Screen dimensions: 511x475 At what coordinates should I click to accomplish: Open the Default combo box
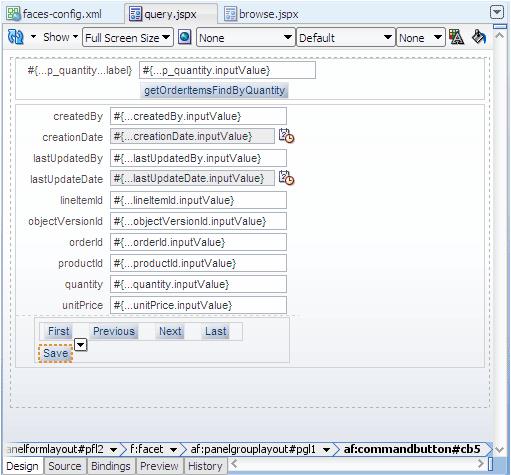click(346, 37)
